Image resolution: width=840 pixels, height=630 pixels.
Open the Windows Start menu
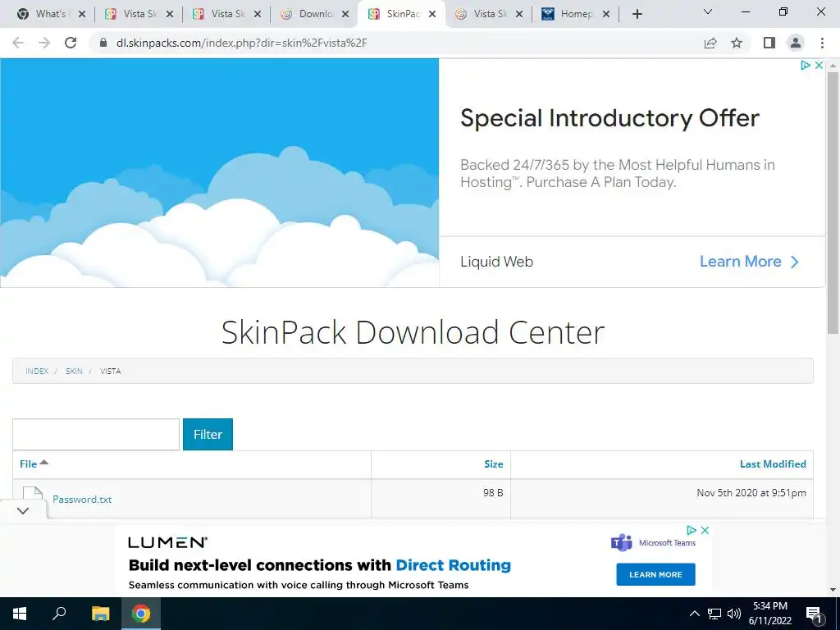(x=20, y=614)
